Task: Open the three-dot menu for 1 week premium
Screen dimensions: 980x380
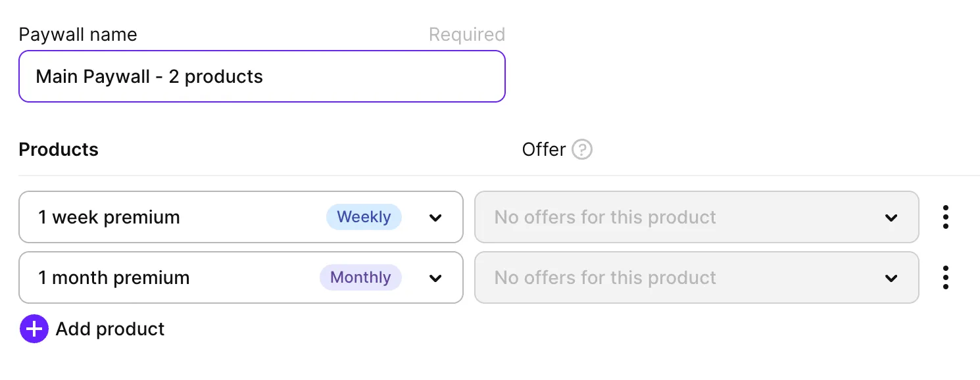Action: tap(945, 217)
